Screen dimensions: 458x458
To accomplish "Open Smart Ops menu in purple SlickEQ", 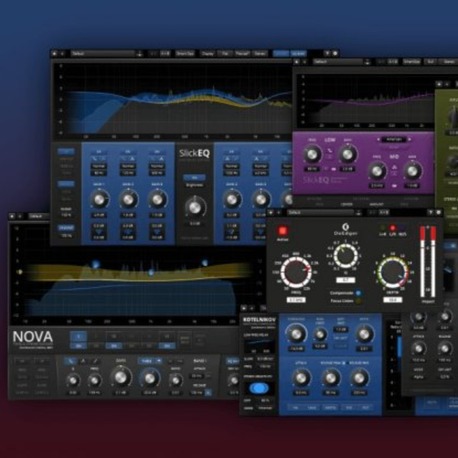I will 412,62.
